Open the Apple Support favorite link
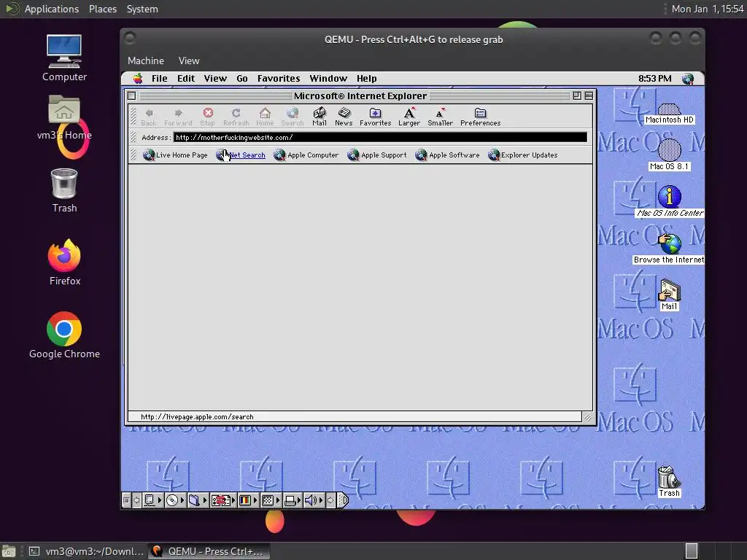 coord(377,155)
